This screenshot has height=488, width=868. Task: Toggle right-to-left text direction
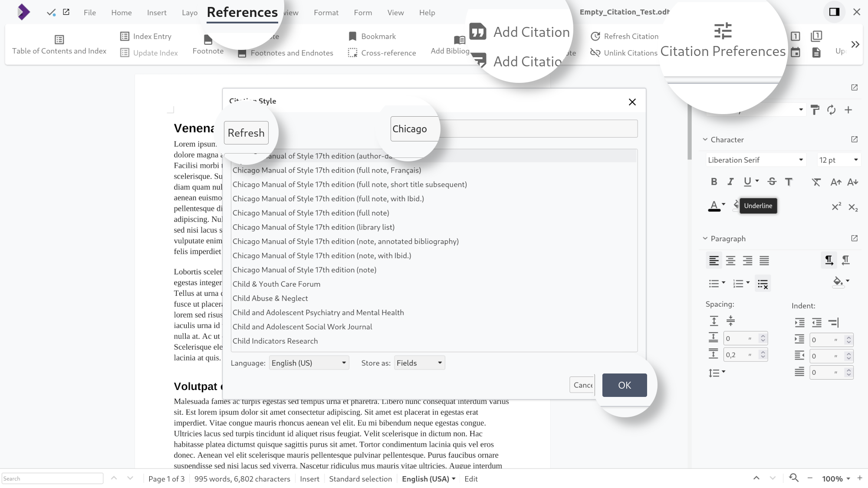pyautogui.click(x=846, y=260)
